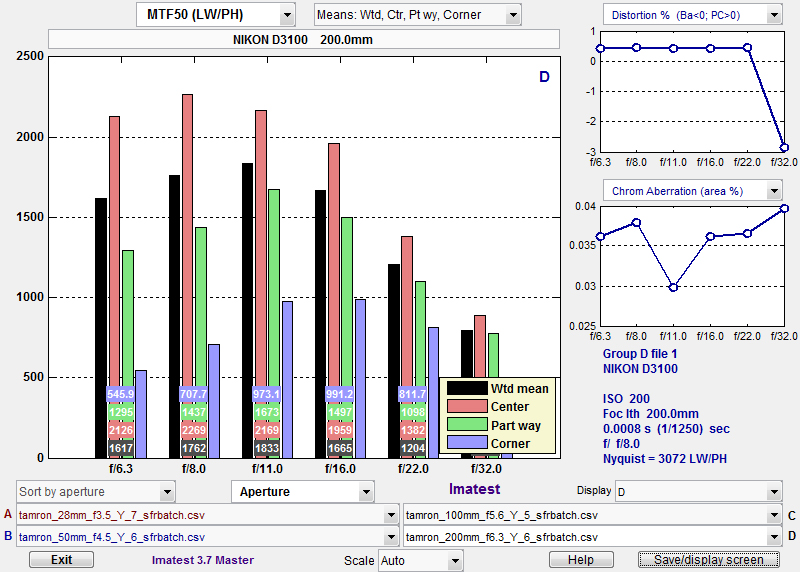This screenshot has width=800, height=572.
Task: Click the black Wtd mean bar at f/6.3
Action: [x=101, y=328]
